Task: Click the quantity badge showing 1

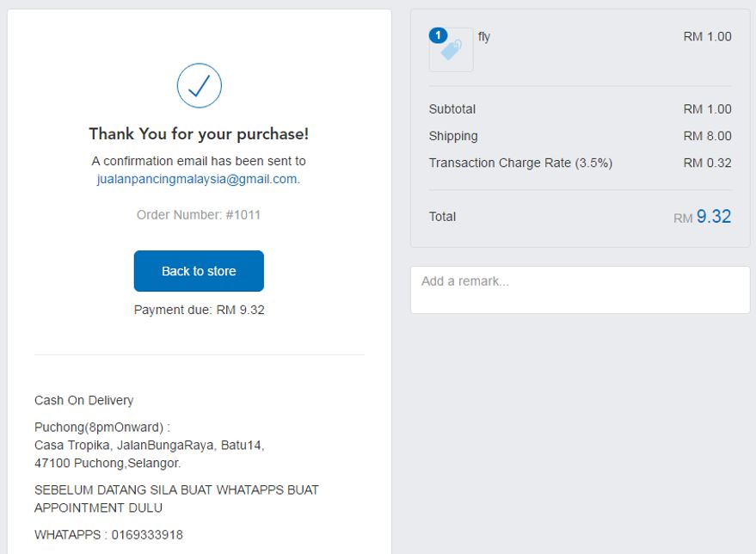Action: pyautogui.click(x=438, y=35)
